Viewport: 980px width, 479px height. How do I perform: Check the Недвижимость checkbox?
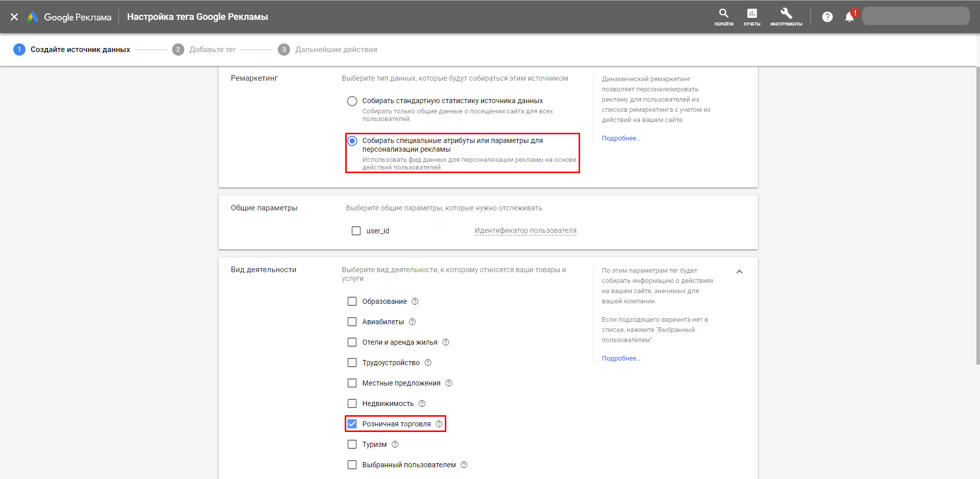(x=352, y=403)
